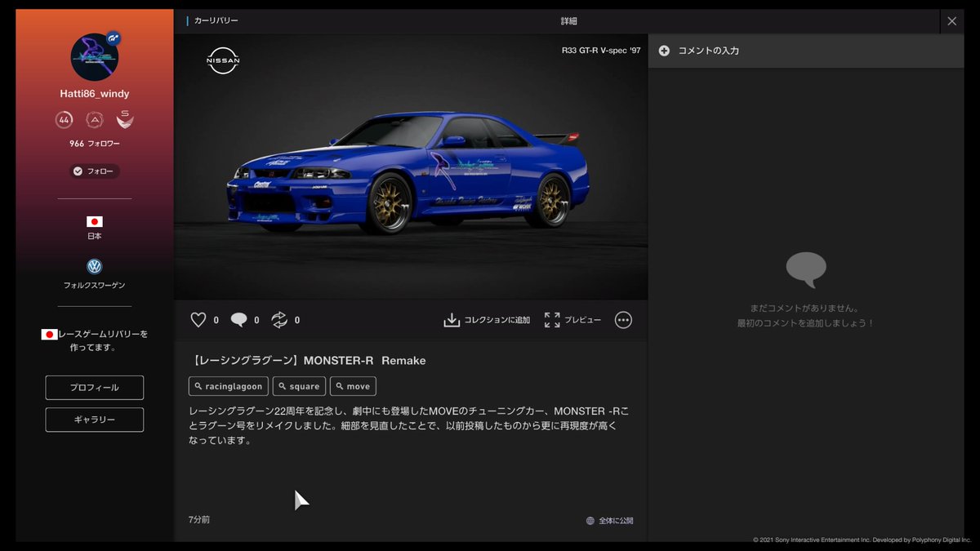Open the プロフィール profile page
Viewport: 980px width, 551px height.
click(x=95, y=388)
